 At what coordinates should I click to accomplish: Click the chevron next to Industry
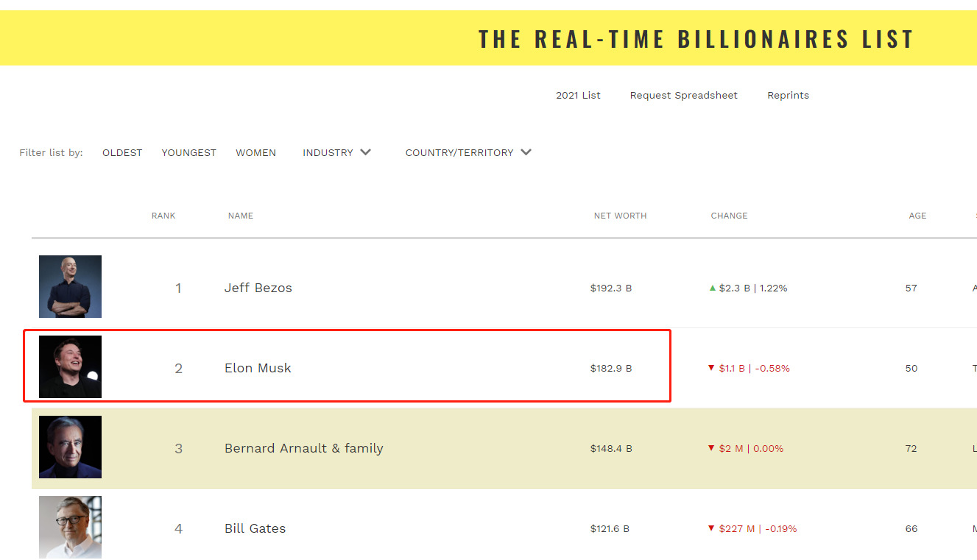[365, 152]
